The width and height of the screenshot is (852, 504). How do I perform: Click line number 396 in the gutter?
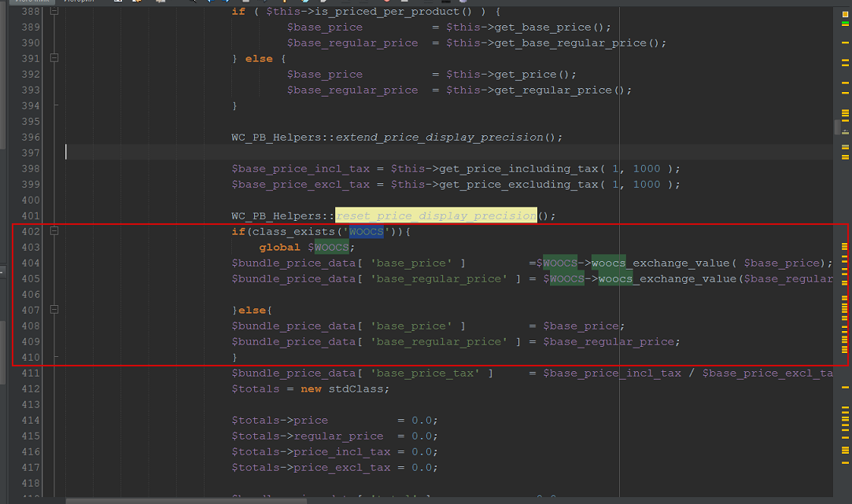click(x=31, y=138)
